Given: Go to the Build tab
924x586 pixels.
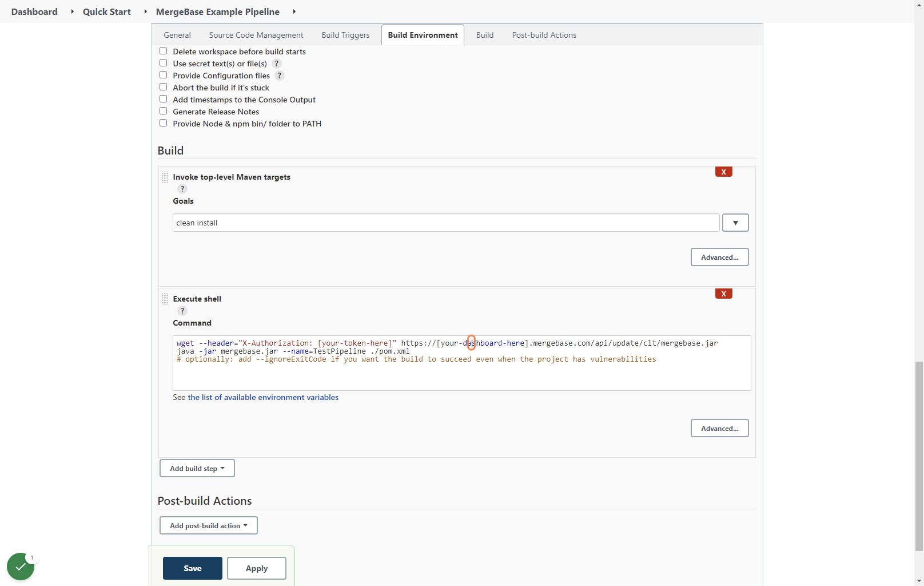Looking at the screenshot, I should (485, 35).
